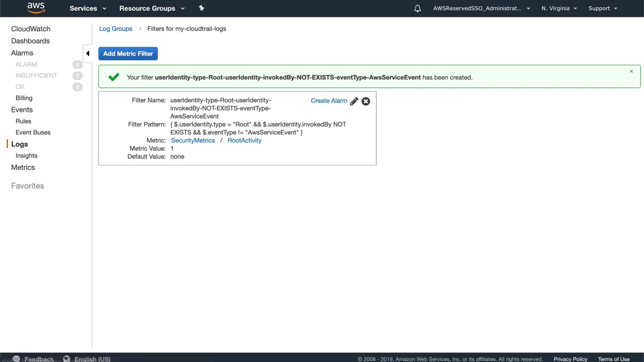644x362 pixels.
Task: Open Billing alarms in the sidebar
Action: point(24,98)
